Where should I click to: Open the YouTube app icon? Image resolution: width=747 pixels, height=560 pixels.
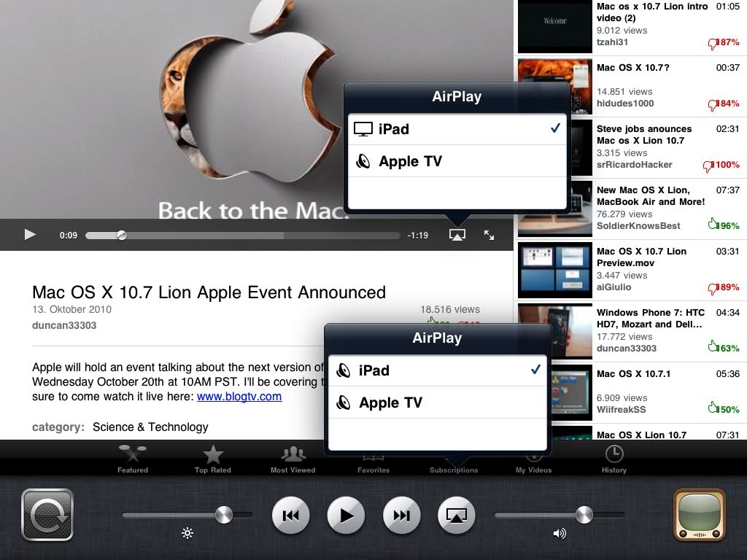tap(699, 516)
